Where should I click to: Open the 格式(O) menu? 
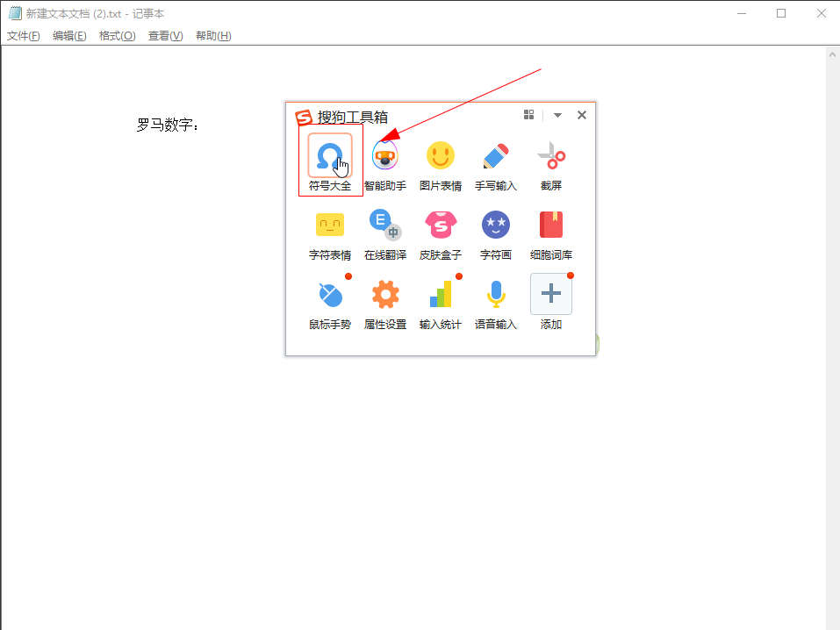pyautogui.click(x=117, y=36)
